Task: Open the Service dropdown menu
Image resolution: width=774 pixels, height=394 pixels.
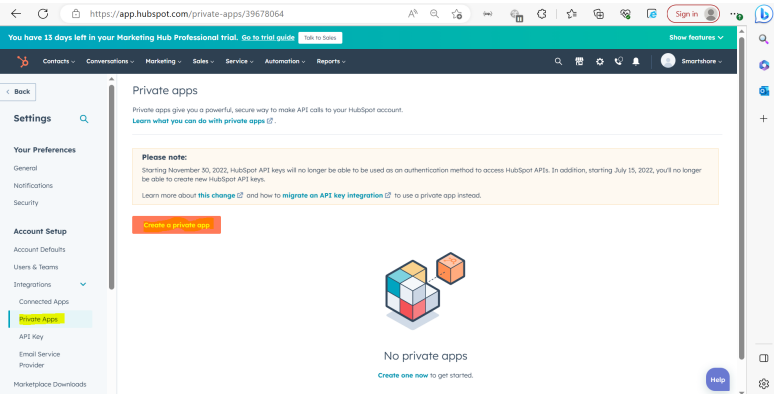Action: pos(239,61)
